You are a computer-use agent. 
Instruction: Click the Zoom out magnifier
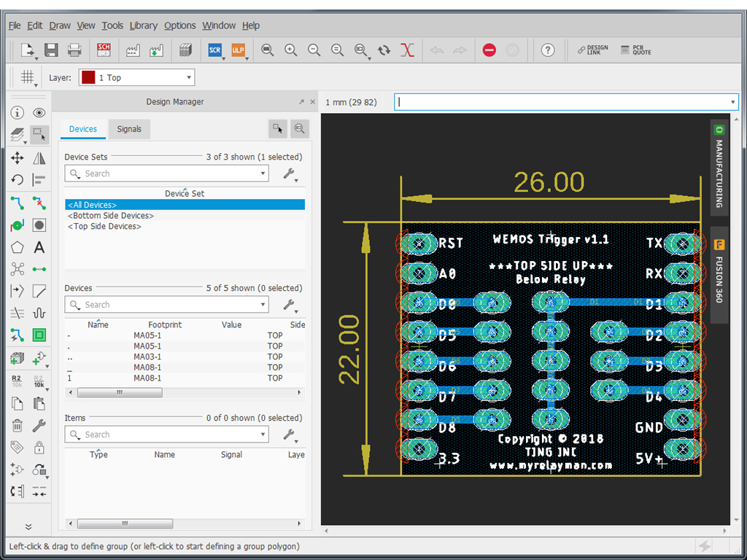pyautogui.click(x=314, y=50)
